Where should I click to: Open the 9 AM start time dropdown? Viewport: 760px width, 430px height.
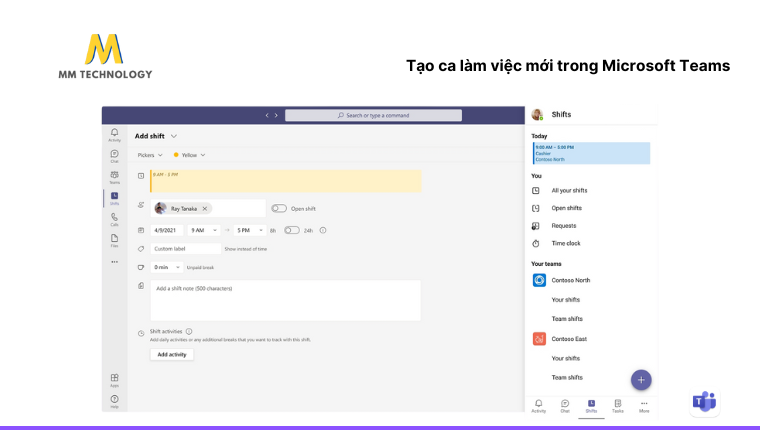pos(204,230)
